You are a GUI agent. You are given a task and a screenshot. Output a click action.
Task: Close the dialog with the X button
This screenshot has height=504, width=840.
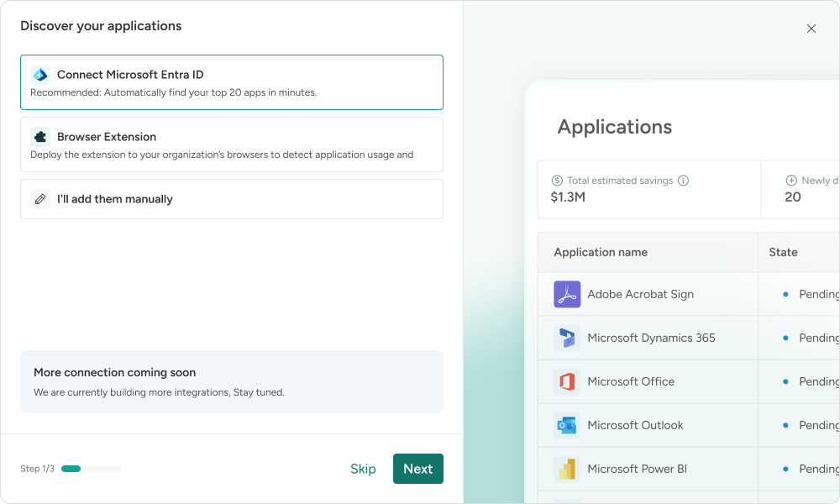pyautogui.click(x=811, y=29)
